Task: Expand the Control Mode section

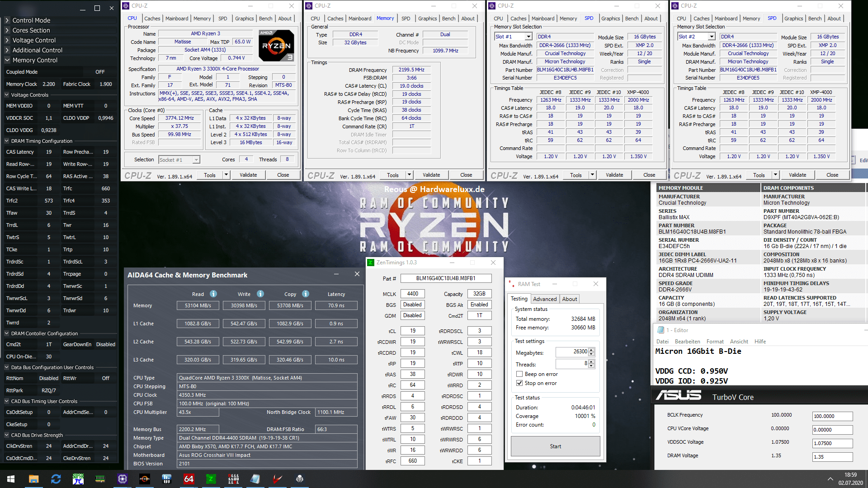Action: (7, 20)
